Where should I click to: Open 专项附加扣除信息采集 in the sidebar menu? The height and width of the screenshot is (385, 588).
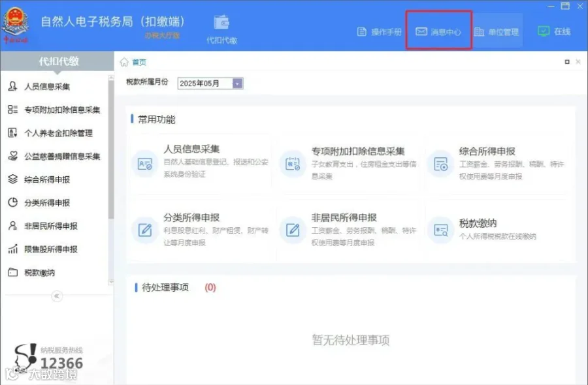62,110
